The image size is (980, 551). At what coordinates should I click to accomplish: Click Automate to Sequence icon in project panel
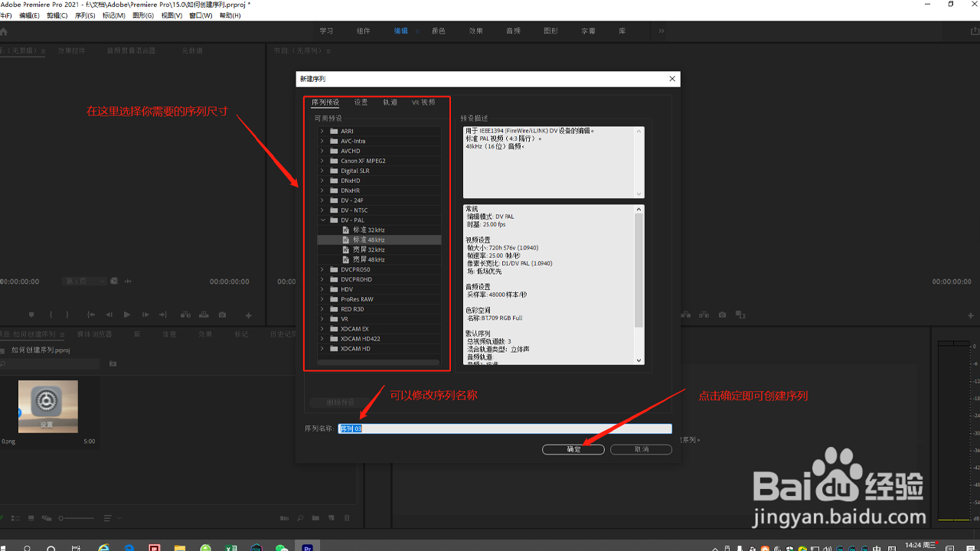(x=284, y=518)
